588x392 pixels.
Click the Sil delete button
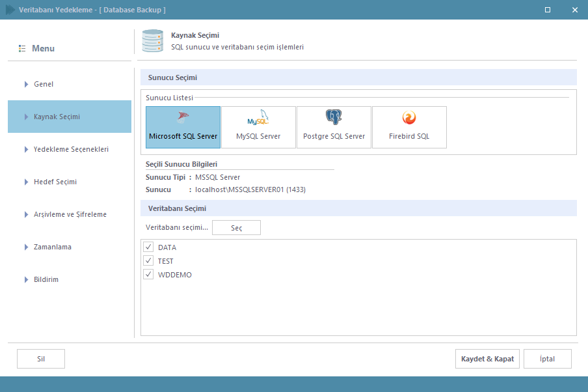pyautogui.click(x=40, y=359)
